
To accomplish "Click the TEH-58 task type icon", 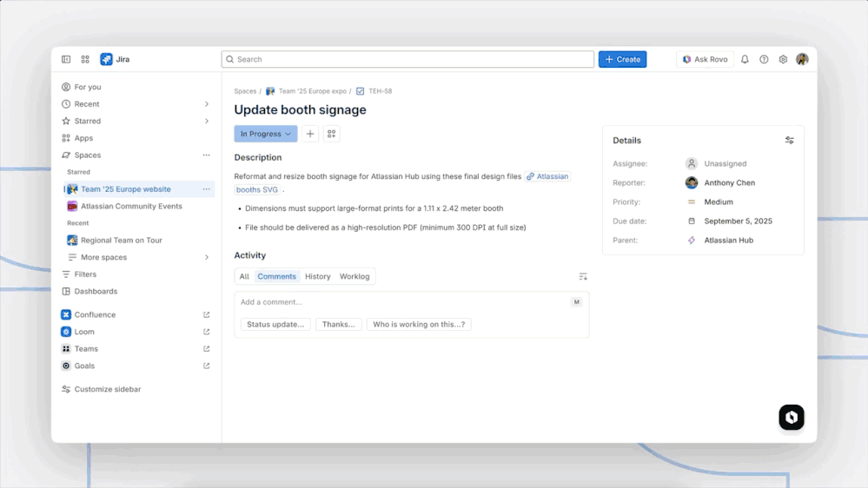I will 361,91.
